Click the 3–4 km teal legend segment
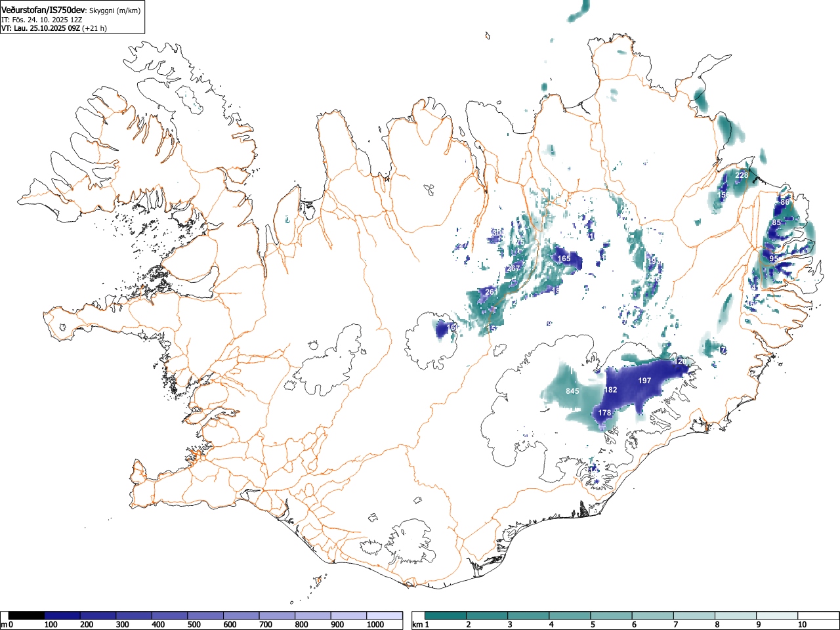Image resolution: width=840 pixels, height=630 pixels. coord(529,616)
